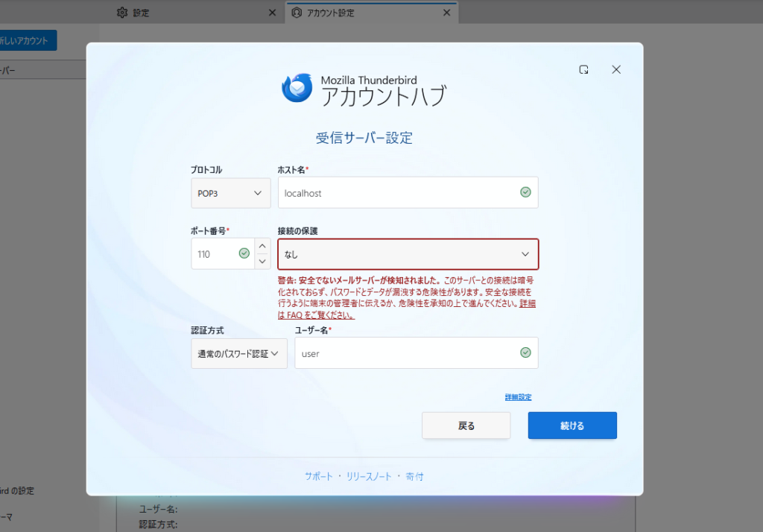Click the Thunderbird logo in dialog header
The image size is (763, 532).
(x=297, y=88)
